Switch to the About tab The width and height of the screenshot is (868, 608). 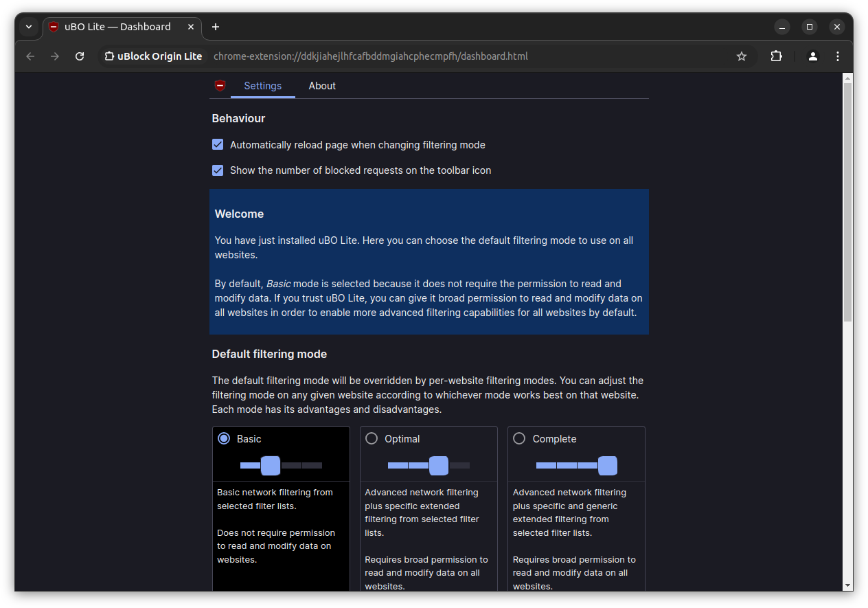coord(322,86)
